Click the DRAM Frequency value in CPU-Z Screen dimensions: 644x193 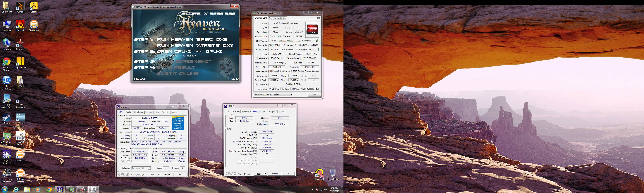267,132
